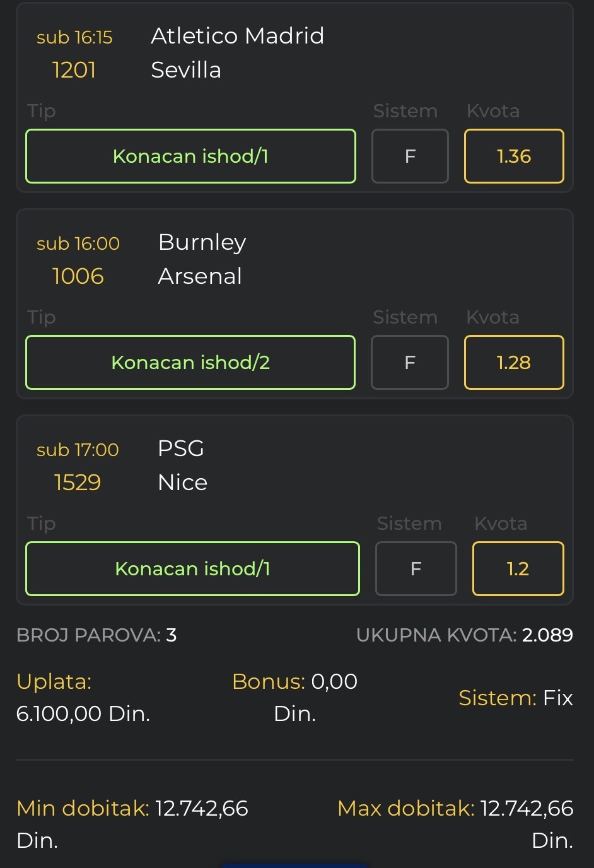
Task: Tap the Arsenal team name
Action: (x=200, y=276)
